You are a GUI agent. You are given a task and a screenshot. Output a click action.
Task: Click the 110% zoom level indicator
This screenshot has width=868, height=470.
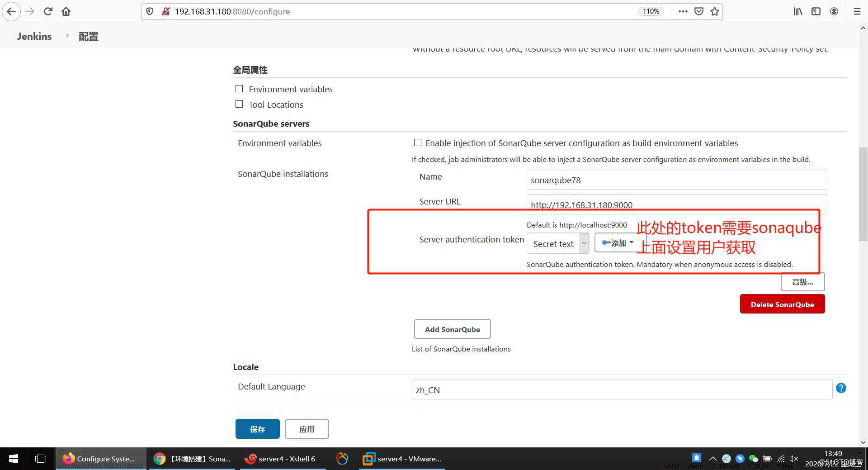[x=651, y=11]
